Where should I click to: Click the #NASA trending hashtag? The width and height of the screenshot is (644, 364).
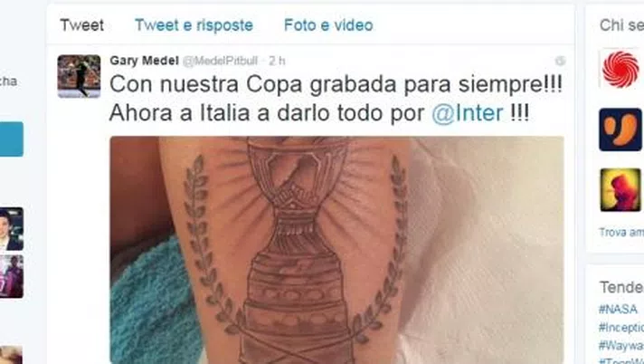618,309
